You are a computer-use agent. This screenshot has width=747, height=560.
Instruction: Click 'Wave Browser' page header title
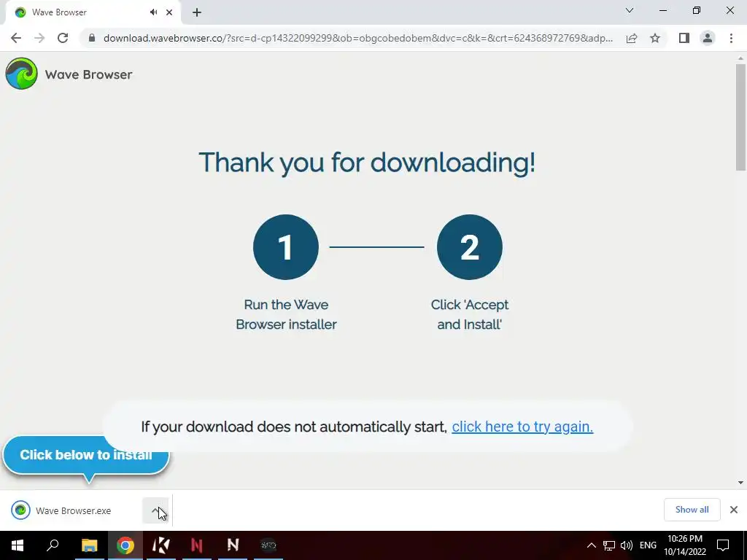(88, 74)
